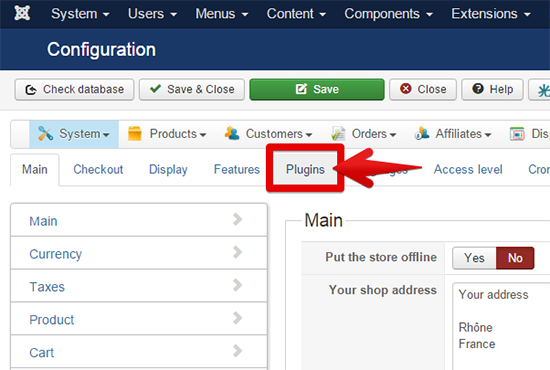Expand the Customers dropdown menu
The image size is (550, 370).
[x=268, y=134]
